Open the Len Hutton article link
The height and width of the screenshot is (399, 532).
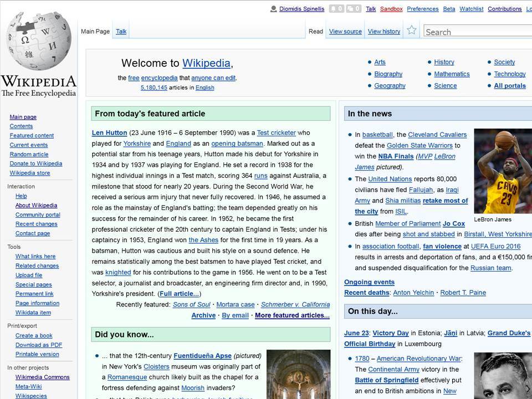pyautogui.click(x=109, y=132)
